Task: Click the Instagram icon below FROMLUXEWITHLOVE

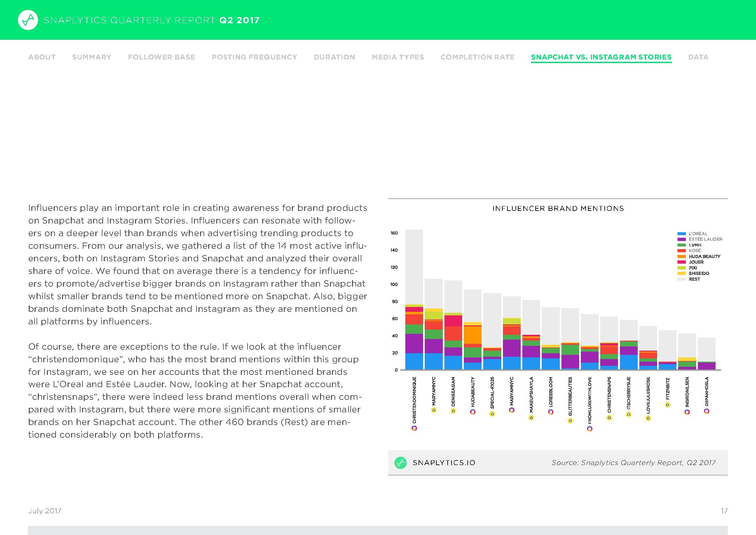Action: [590, 429]
